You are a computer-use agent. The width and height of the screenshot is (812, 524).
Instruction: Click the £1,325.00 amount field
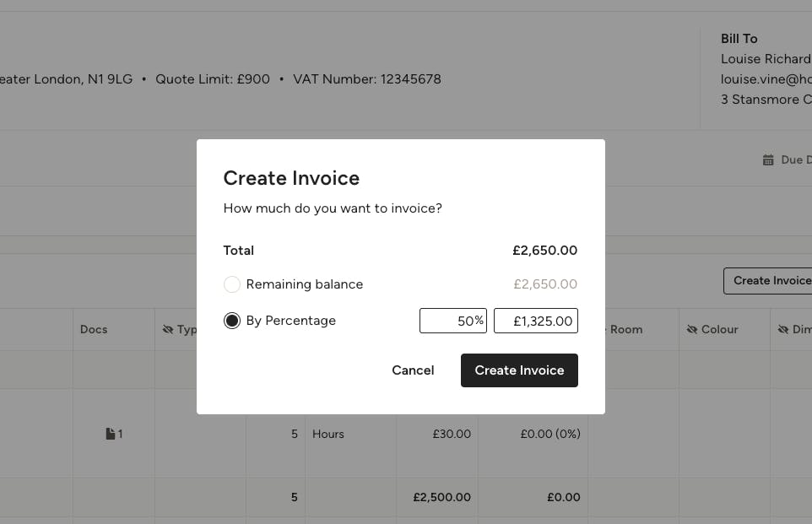tap(536, 321)
